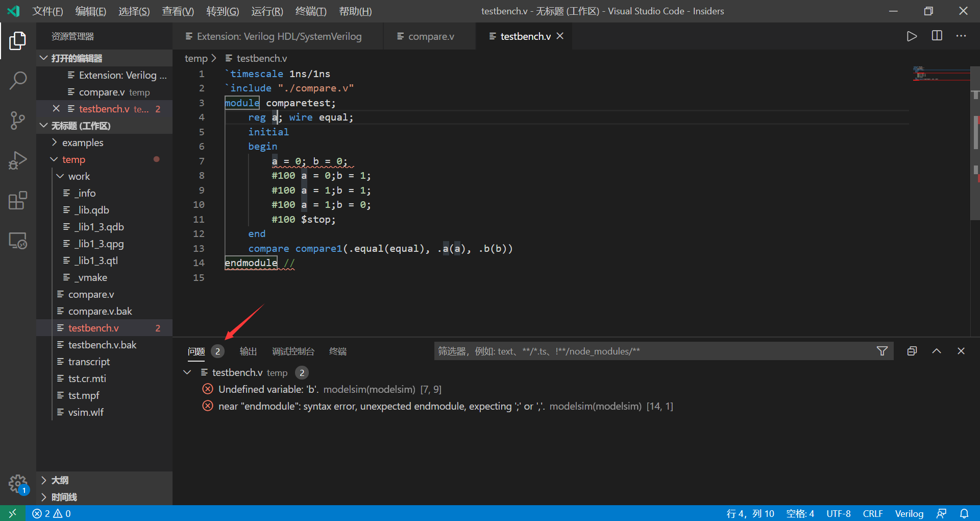Viewport: 980px width, 521px height.
Task: Click the remote connection icon in status bar
Action: click(x=12, y=513)
